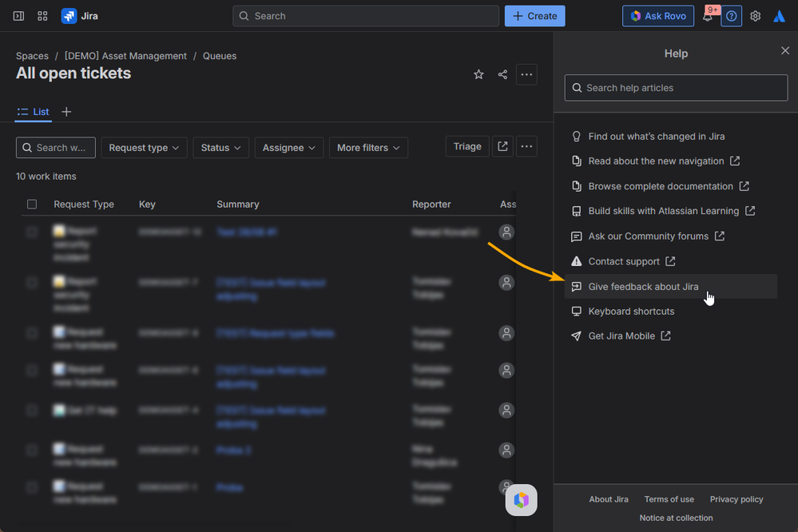This screenshot has width=798, height=532.
Task: Expand the Assignee filter dropdown
Action: 289,148
